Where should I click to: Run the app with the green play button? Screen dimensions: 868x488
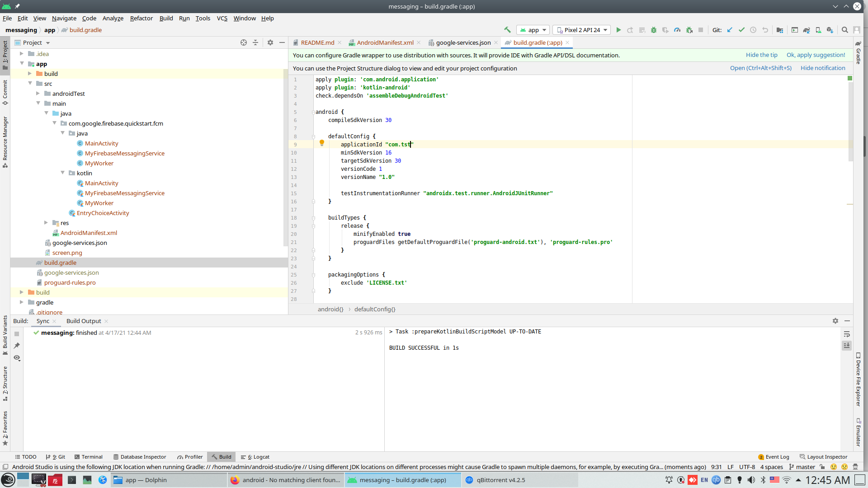pyautogui.click(x=618, y=30)
